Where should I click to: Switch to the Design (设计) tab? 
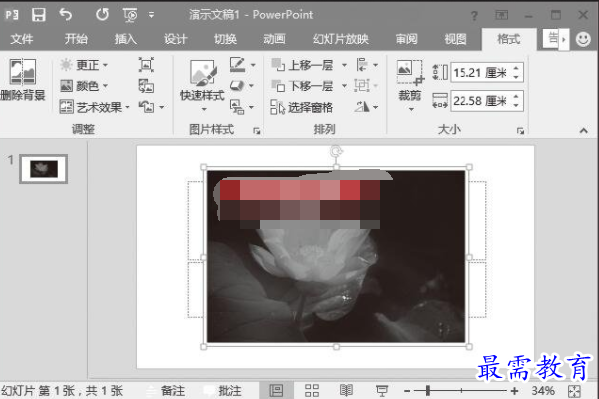point(176,39)
